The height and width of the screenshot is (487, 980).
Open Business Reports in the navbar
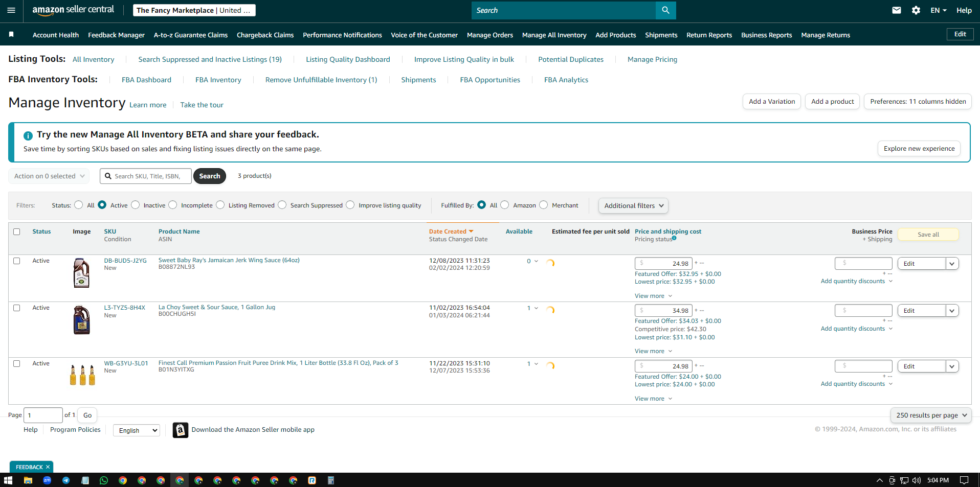766,35
